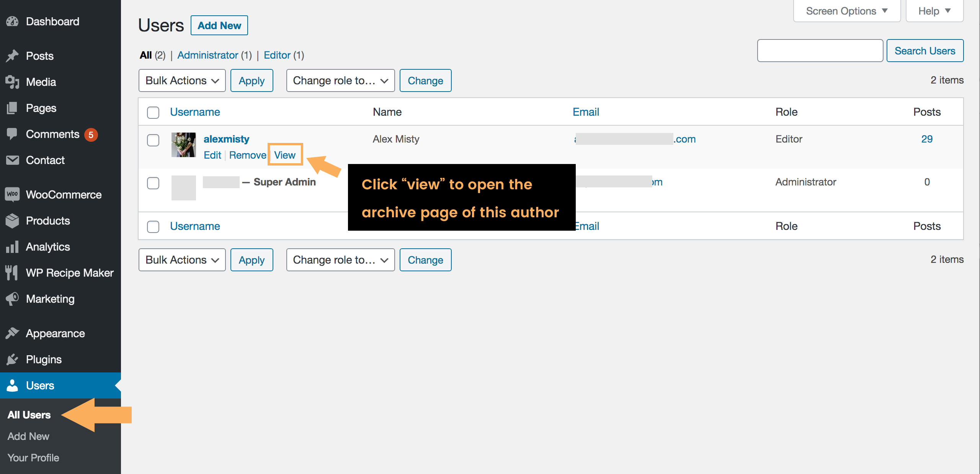The width and height of the screenshot is (980, 474).
Task: Click the WooCommerce icon in the sidebar
Action: 12,194
